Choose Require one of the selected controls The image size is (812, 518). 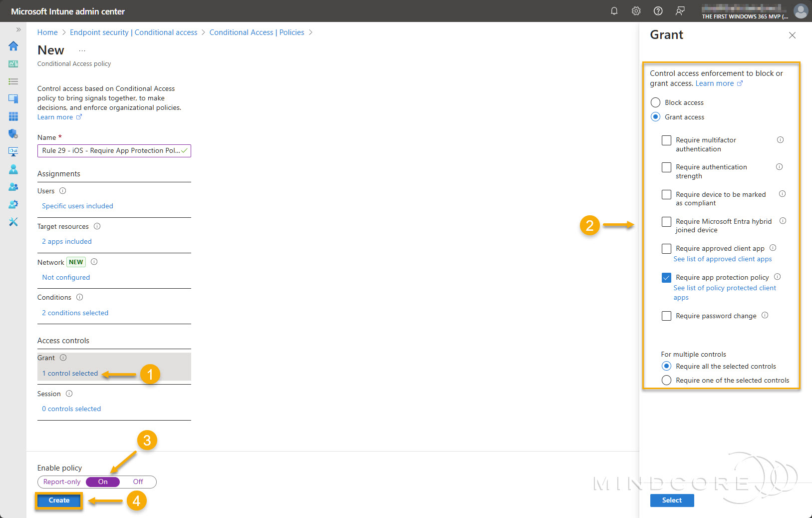click(x=666, y=380)
